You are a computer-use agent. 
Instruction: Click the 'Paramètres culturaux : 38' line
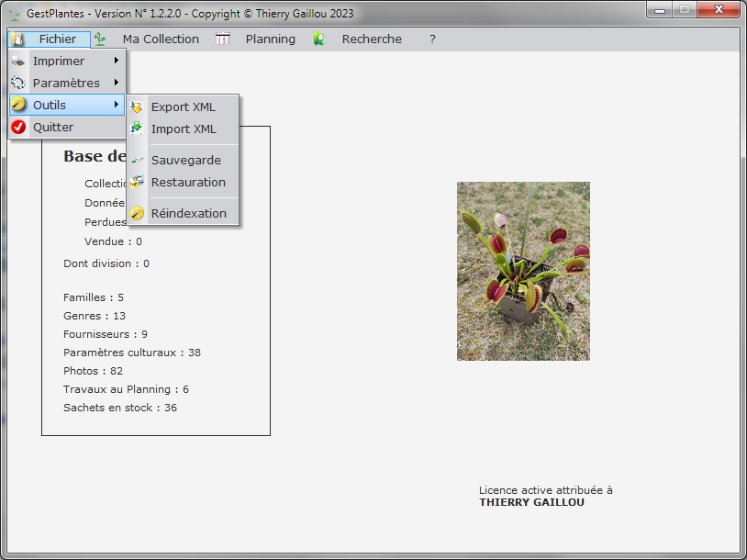132,353
